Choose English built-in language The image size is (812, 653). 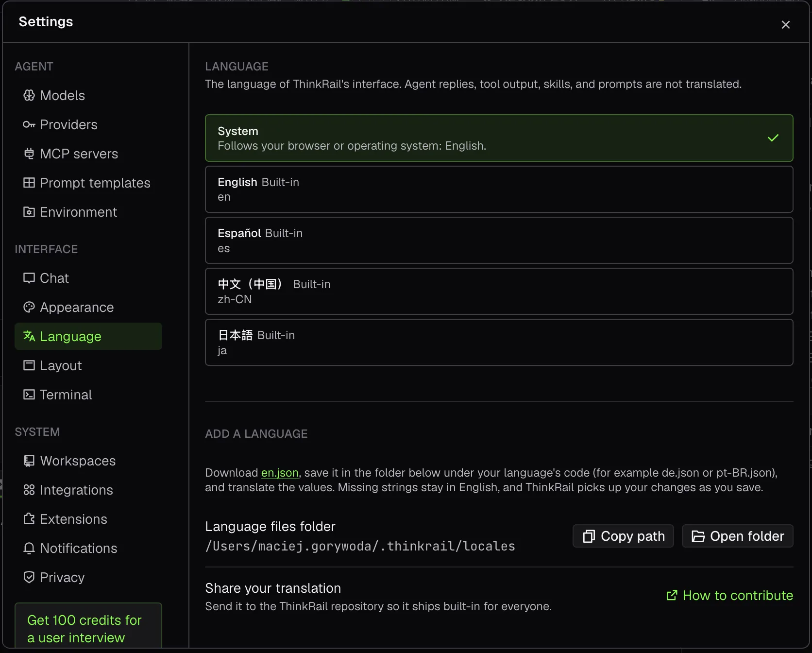(x=499, y=189)
